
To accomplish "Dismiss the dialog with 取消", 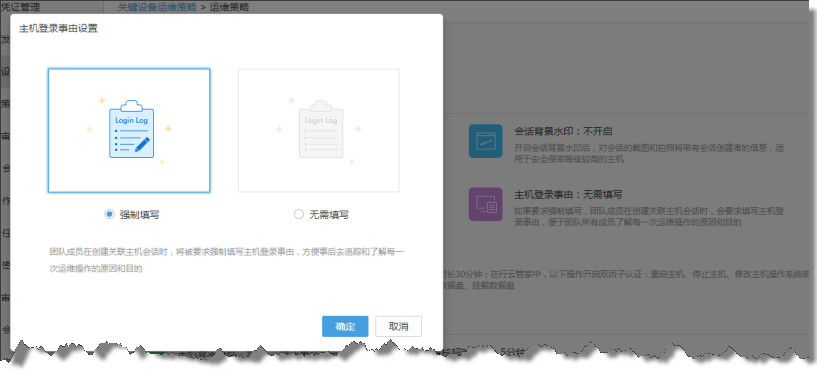I will [399, 327].
